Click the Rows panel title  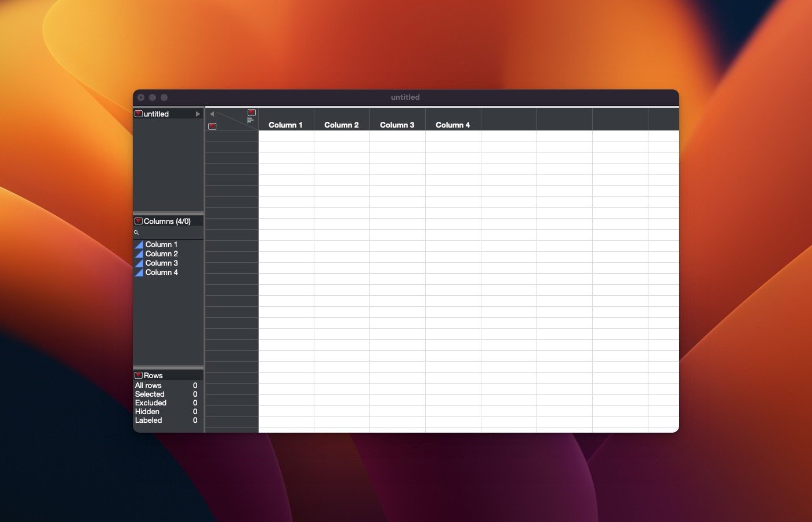153,375
